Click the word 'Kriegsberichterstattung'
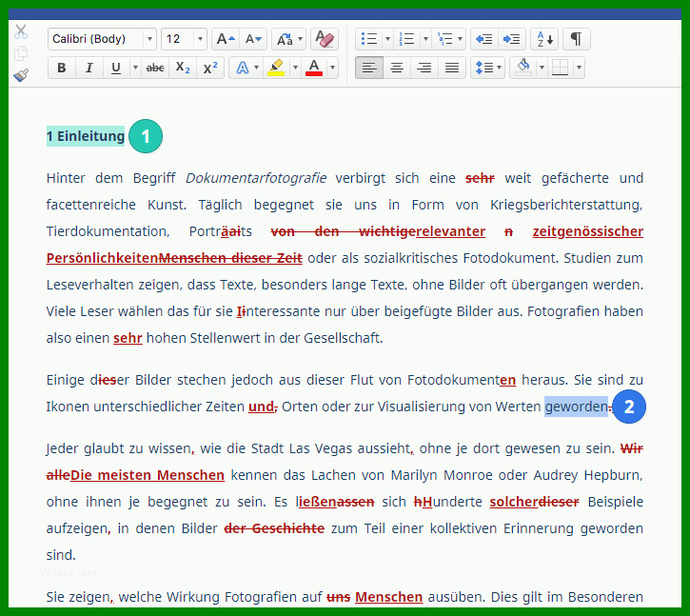This screenshot has width=690, height=616. coord(566,206)
